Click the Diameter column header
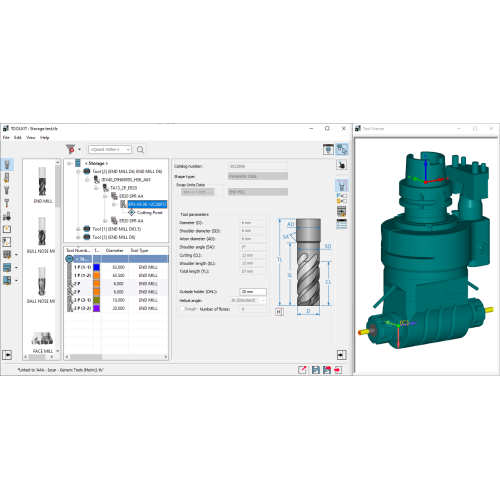500x500 pixels. point(114,250)
